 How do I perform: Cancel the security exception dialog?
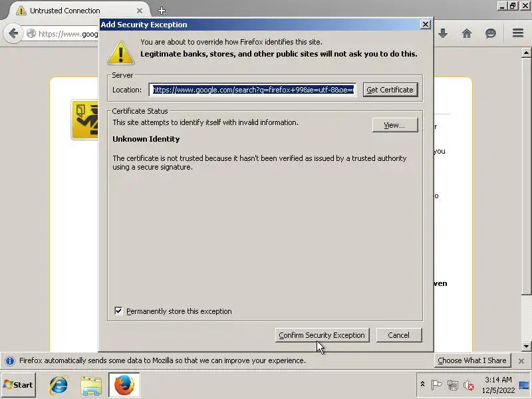click(399, 335)
